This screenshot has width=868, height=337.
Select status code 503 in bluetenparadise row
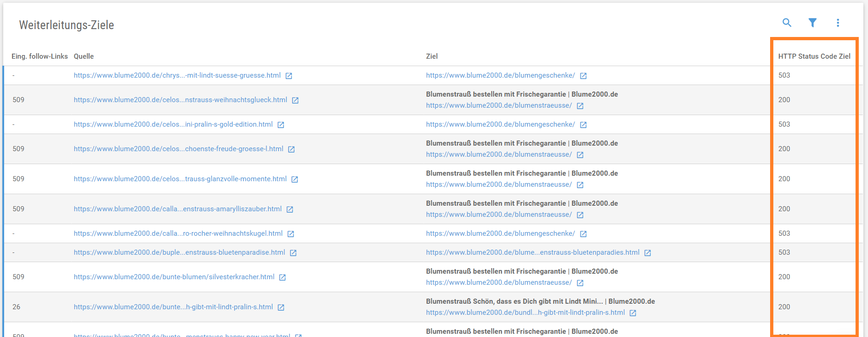click(x=784, y=252)
